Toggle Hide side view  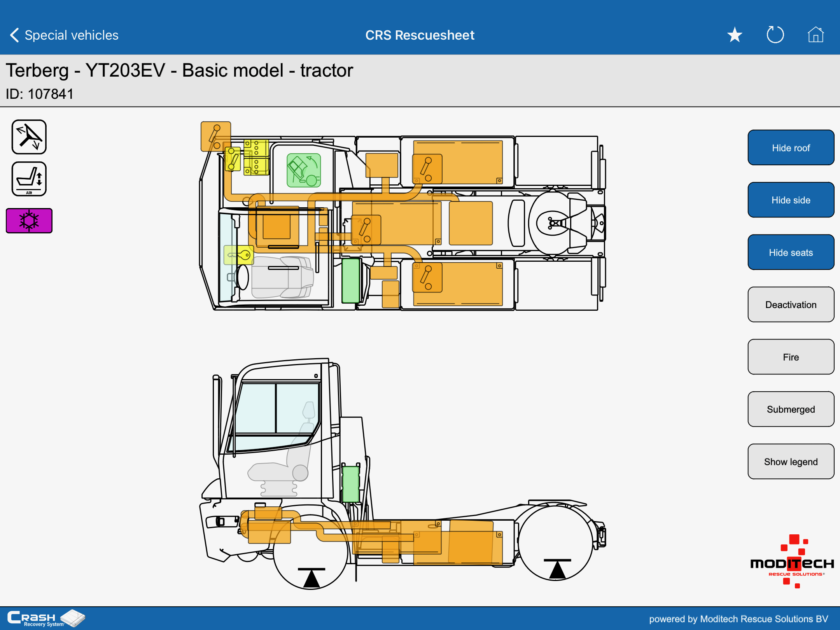coord(791,200)
